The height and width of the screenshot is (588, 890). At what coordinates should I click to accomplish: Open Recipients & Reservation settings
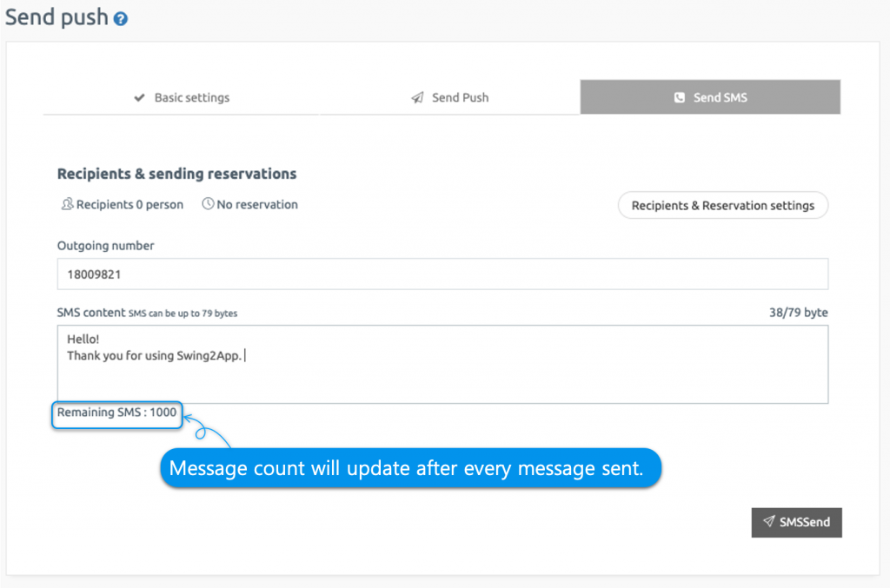coord(722,205)
